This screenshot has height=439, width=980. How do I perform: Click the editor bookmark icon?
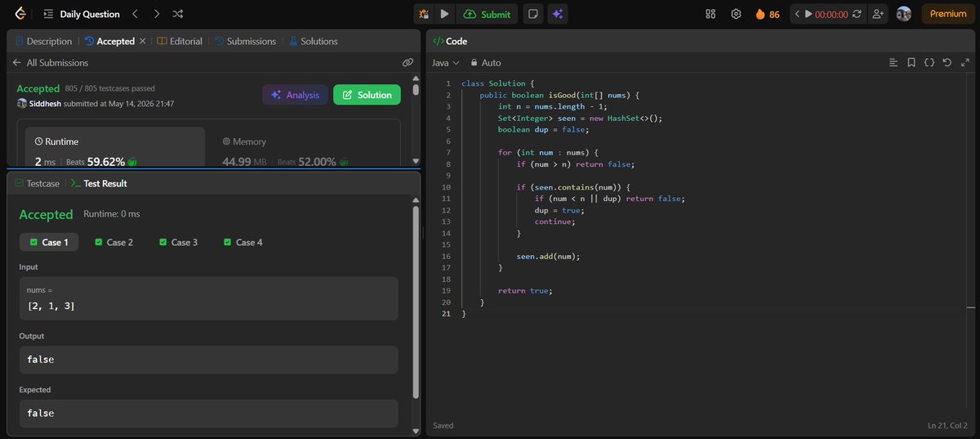911,62
